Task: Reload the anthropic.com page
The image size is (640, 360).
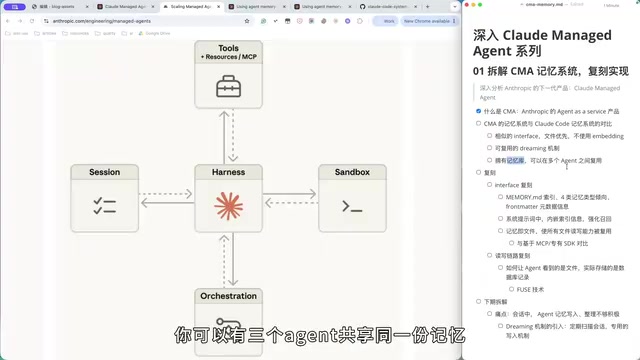Action: tap(32, 21)
